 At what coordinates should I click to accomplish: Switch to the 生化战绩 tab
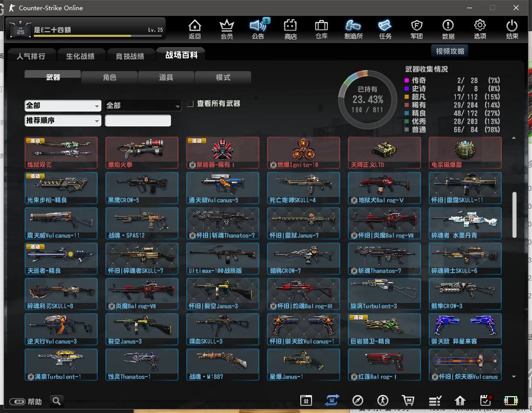pos(80,56)
